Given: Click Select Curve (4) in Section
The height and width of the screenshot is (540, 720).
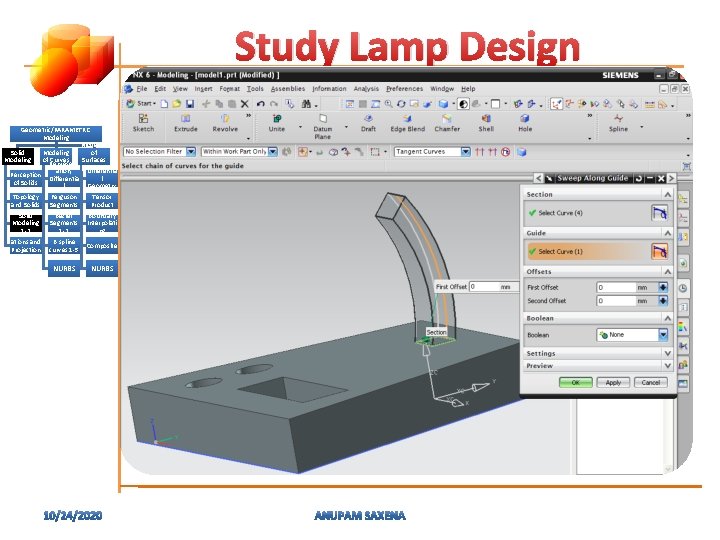Looking at the screenshot, I should [x=560, y=213].
